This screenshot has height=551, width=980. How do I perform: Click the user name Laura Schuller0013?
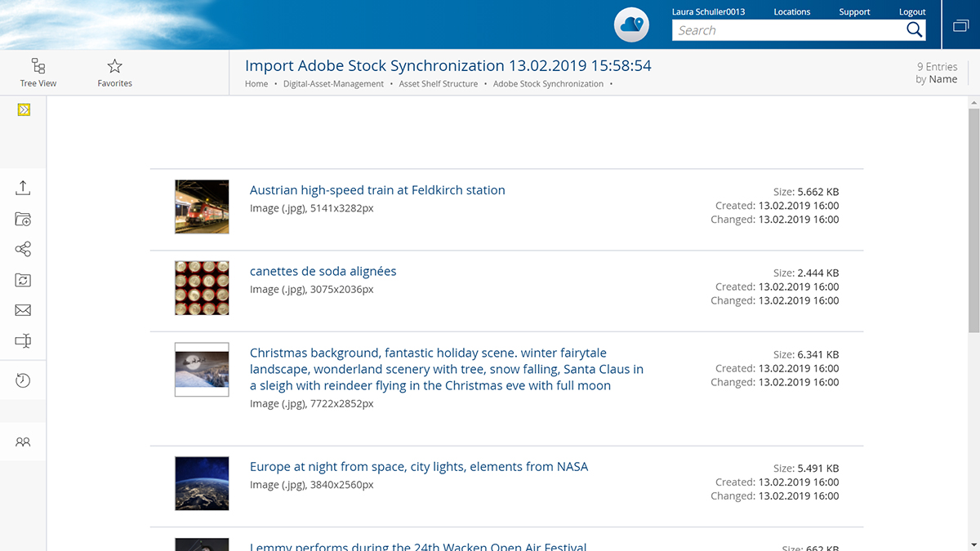pos(708,11)
